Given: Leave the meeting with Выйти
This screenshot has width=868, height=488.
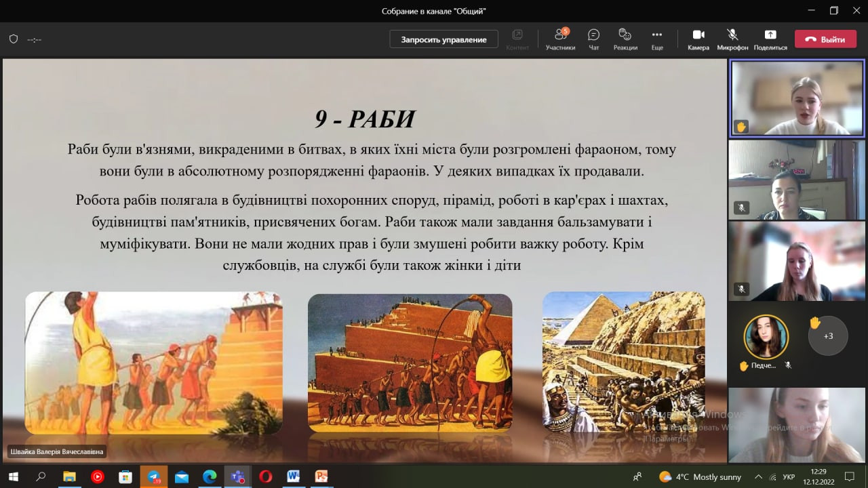Looking at the screenshot, I should coord(825,39).
